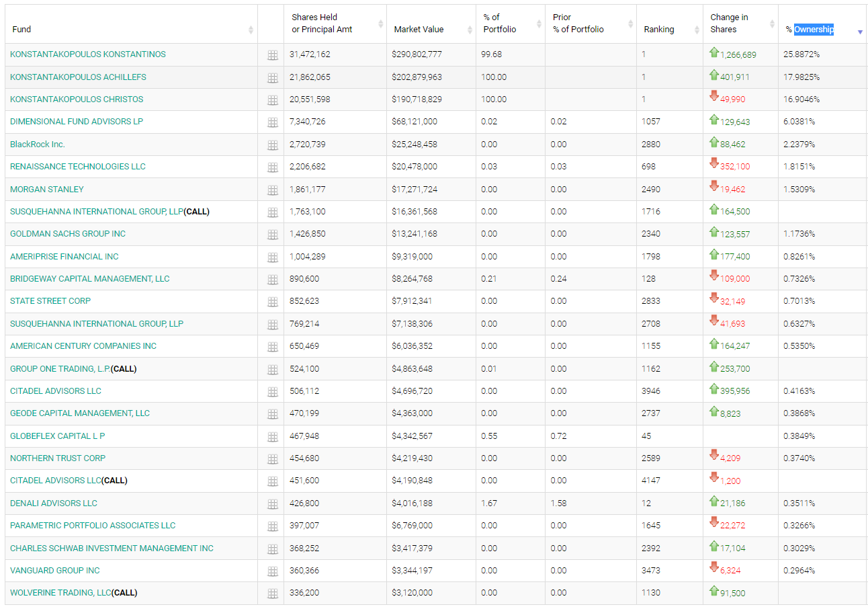
Task: Open grid icon for VANGUARD GROUP INC row
Action: tap(272, 571)
